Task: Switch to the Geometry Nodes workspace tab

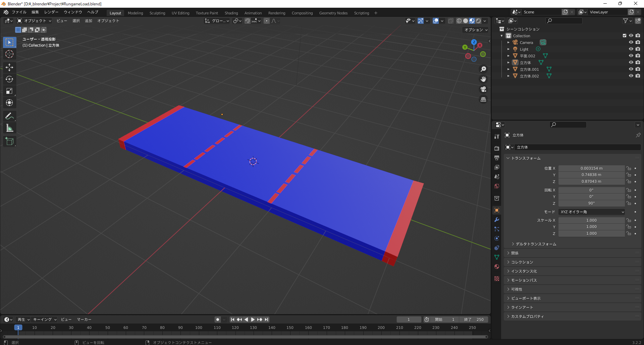Action: [333, 13]
